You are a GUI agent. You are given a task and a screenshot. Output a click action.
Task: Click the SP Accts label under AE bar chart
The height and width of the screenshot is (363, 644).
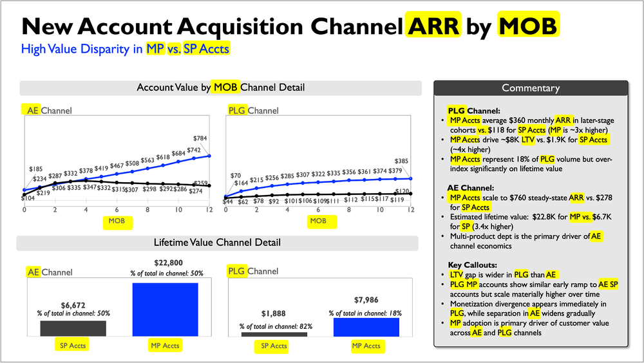tap(73, 346)
